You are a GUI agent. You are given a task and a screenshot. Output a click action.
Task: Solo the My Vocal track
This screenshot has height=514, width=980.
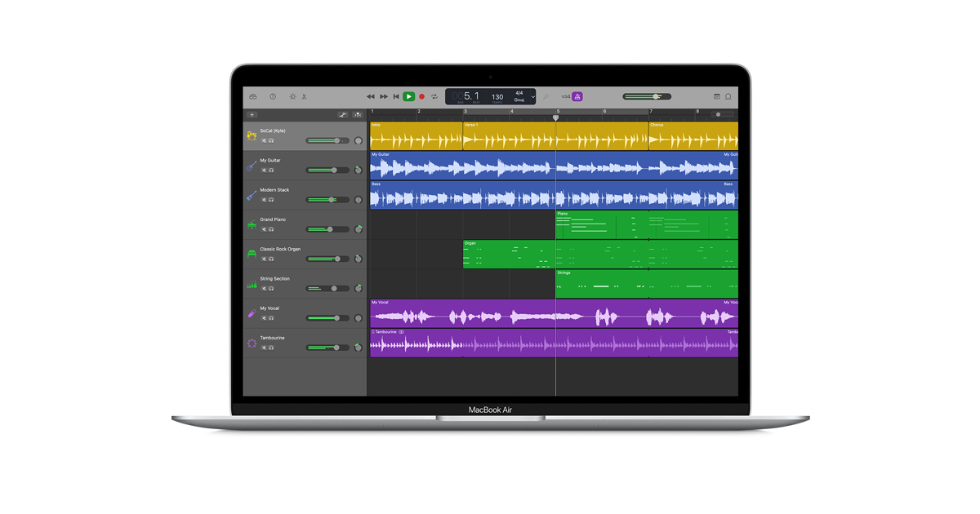click(271, 318)
